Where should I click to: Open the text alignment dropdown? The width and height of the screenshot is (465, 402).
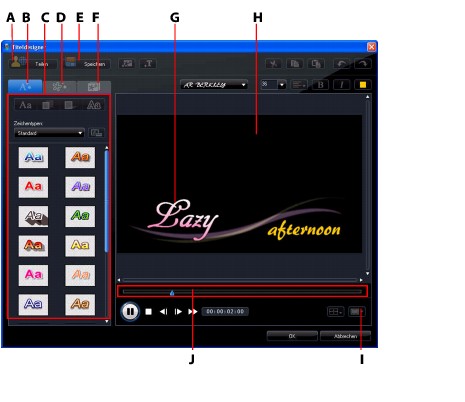click(299, 85)
